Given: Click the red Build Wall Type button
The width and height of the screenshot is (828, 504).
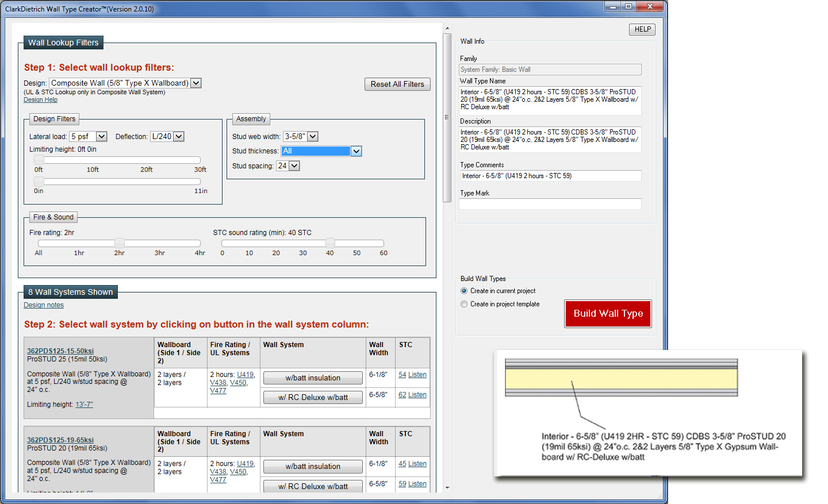Looking at the screenshot, I should click(x=608, y=314).
